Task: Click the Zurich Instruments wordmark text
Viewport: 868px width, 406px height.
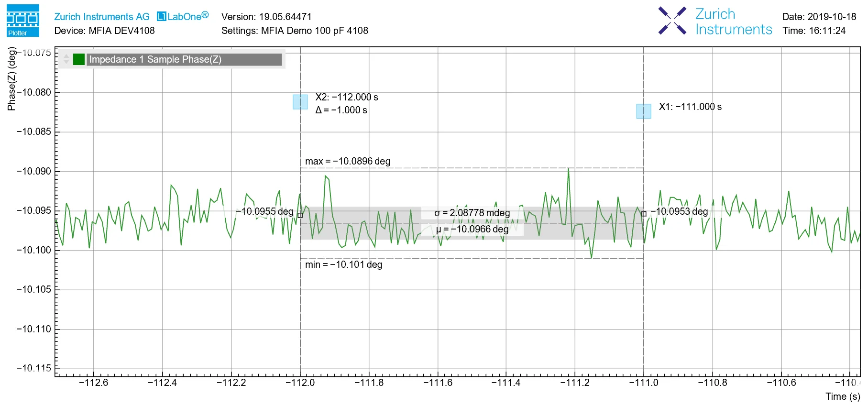Action: point(734,22)
